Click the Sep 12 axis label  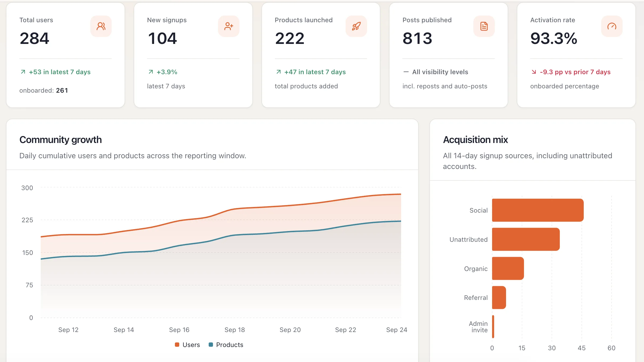coord(68,330)
